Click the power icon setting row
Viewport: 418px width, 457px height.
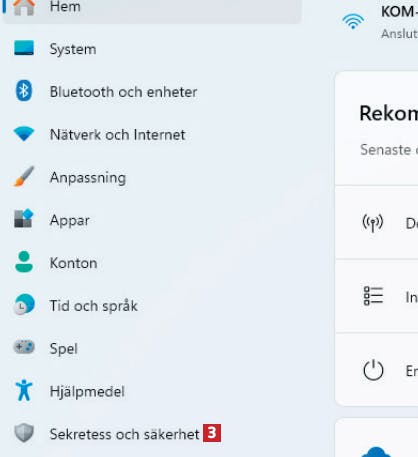[x=376, y=370]
